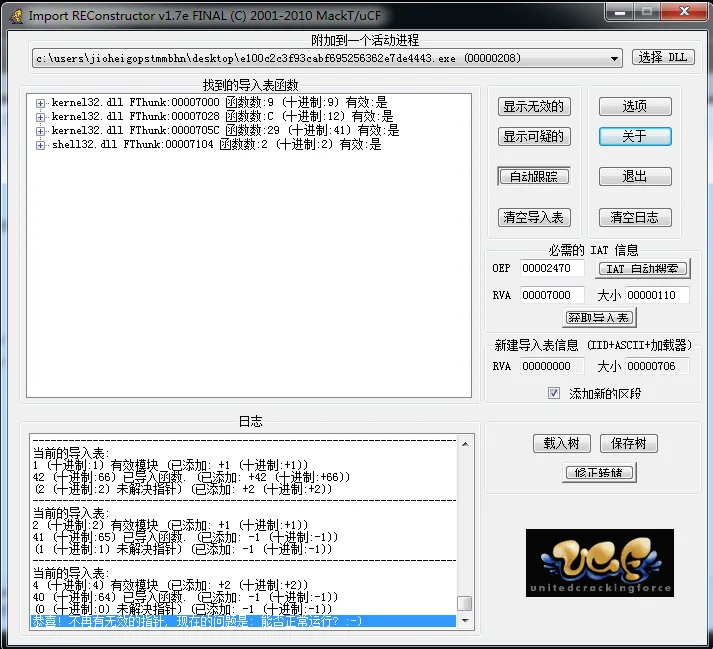Viewport: 713px width, 649px height.
Task: Open 选项 settings
Action: (x=634, y=106)
